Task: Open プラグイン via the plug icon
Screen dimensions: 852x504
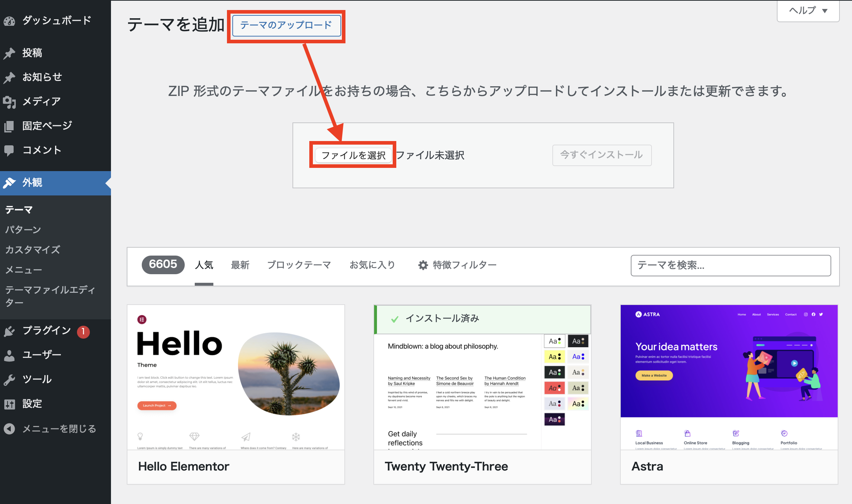Action: coord(10,330)
